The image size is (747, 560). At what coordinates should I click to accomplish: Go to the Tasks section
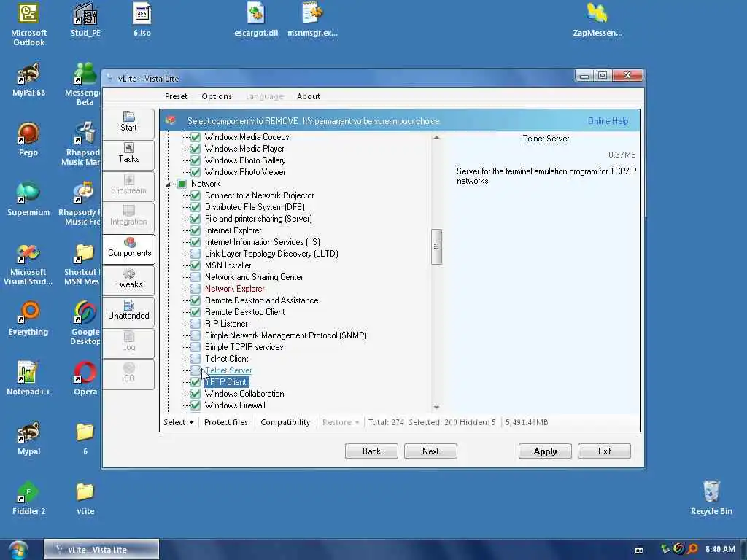pyautogui.click(x=128, y=154)
